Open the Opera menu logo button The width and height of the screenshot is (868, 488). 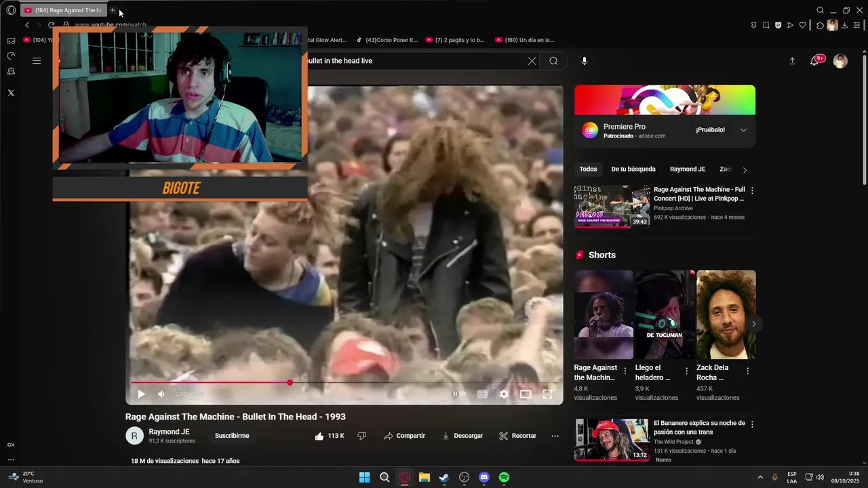11,10
